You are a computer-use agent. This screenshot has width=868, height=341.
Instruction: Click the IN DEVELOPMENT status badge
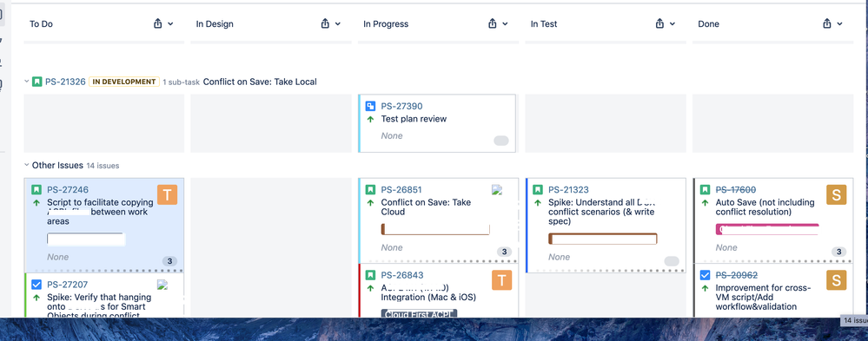tap(124, 82)
